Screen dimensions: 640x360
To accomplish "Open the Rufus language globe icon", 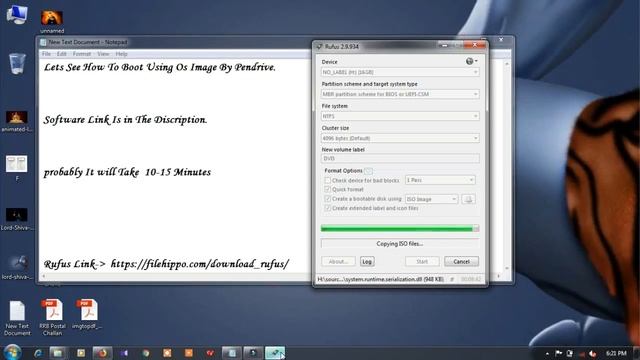I will coord(471,61).
